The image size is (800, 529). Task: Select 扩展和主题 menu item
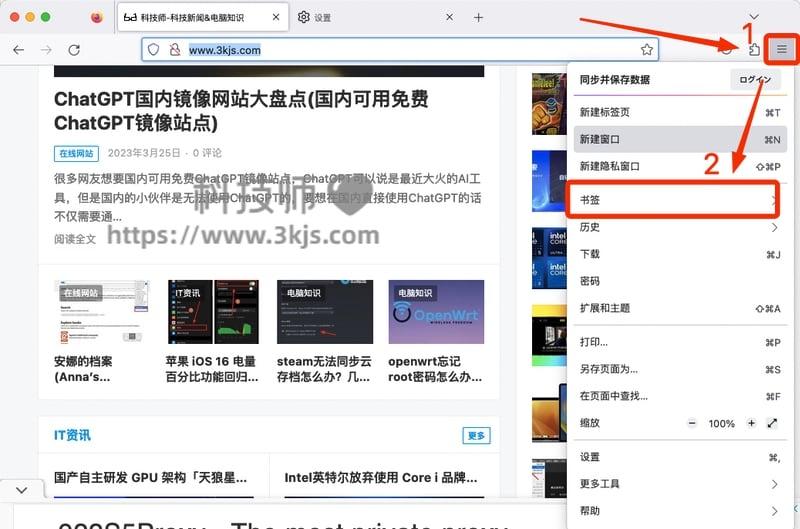pyautogui.click(x=680, y=308)
